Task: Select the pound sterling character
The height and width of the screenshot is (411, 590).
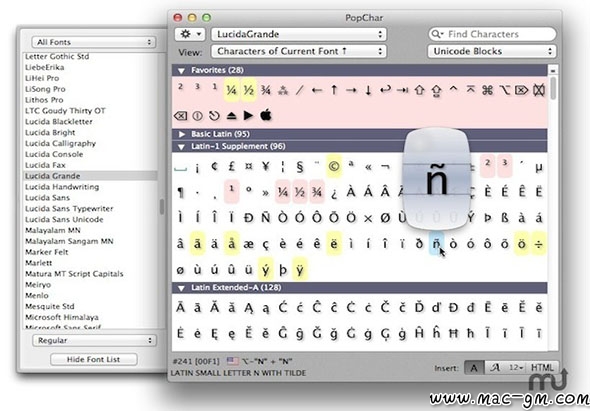Action: pos(231,166)
